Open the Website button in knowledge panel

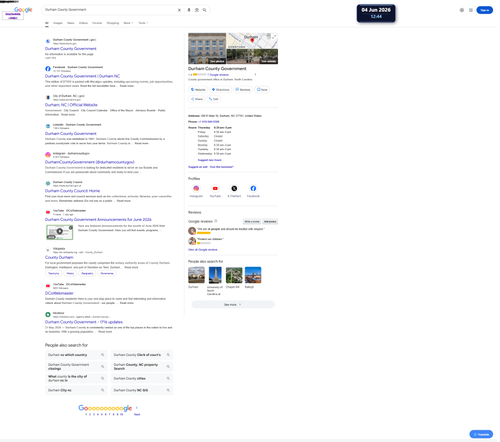[x=198, y=90]
